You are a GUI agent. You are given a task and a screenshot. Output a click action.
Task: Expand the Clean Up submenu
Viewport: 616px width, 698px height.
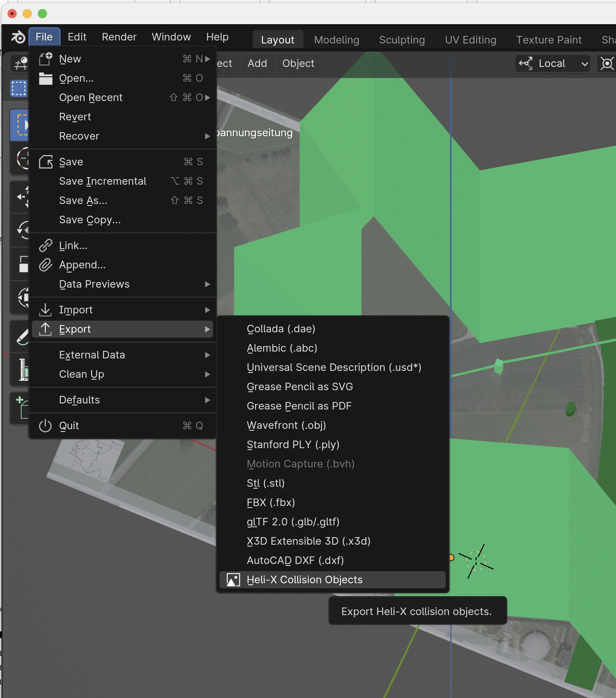[x=207, y=374]
